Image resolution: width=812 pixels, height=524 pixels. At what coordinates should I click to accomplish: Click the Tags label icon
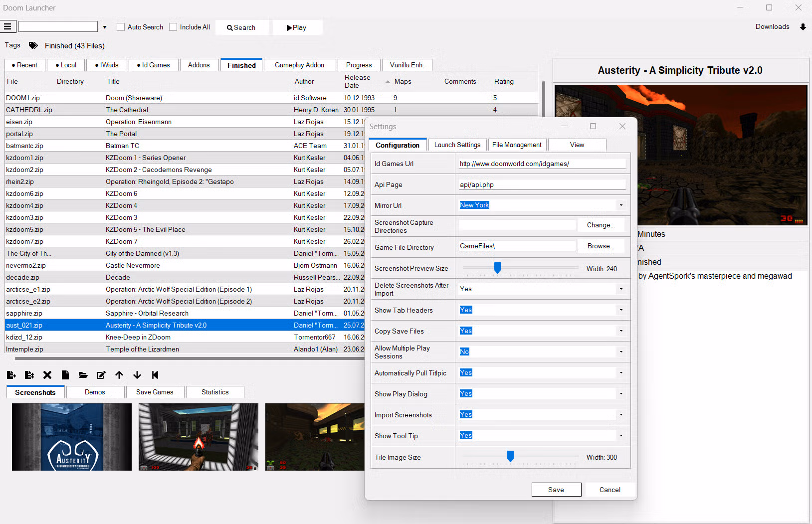tap(33, 45)
